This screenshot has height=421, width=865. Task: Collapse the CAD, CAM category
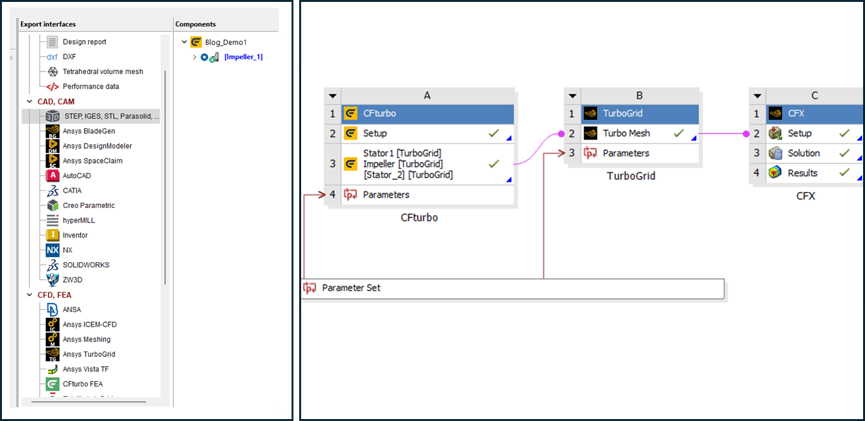[x=29, y=102]
